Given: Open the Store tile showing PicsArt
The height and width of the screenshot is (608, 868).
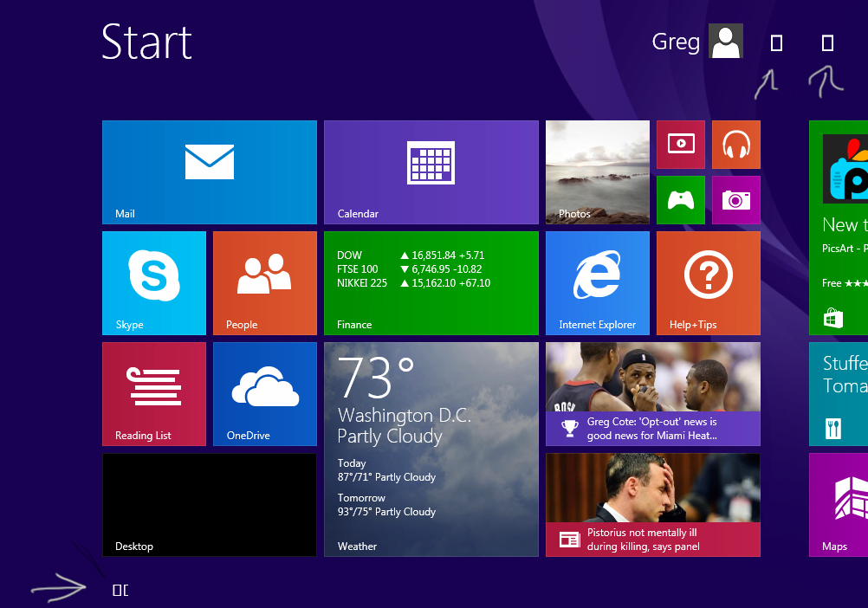Looking at the screenshot, I should point(838,228).
